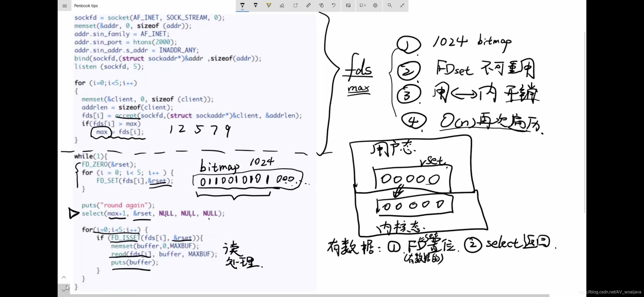The width and height of the screenshot is (644, 297).
Task: Choose the dashed-square selection tool
Action: pyautogui.click(x=295, y=5)
